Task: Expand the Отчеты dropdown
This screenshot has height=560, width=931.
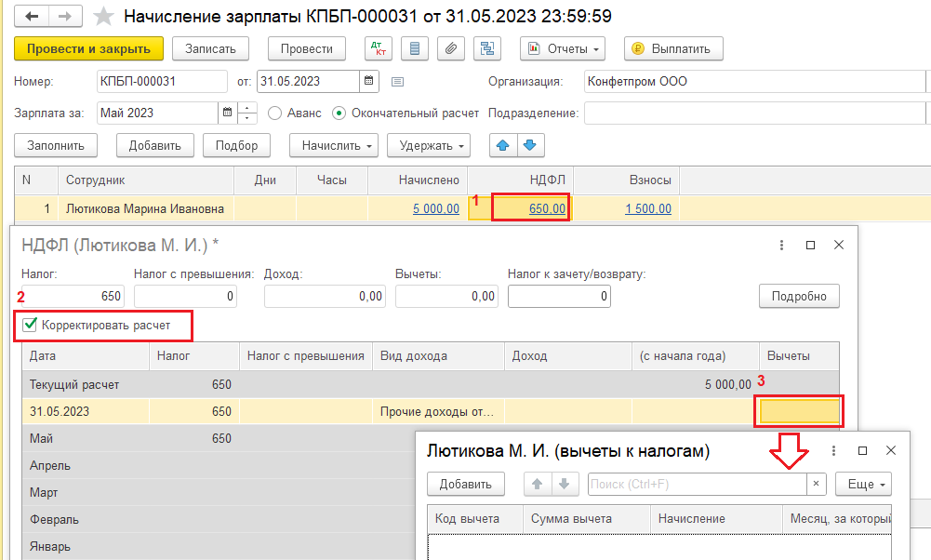Action: [563, 48]
